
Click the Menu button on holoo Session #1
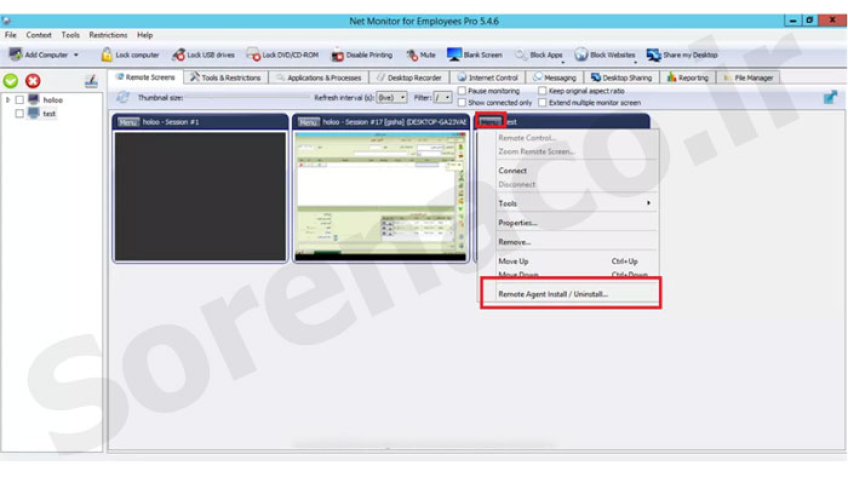pos(129,122)
